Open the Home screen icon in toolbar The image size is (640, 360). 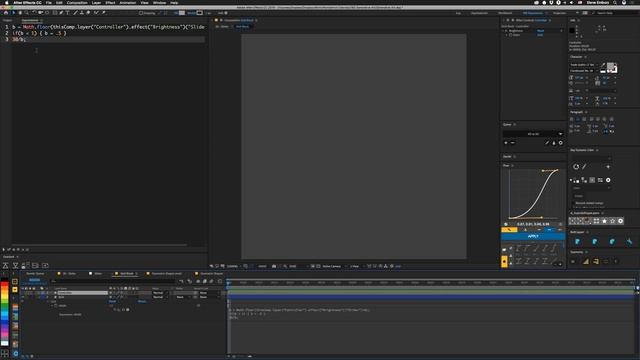click(6, 13)
